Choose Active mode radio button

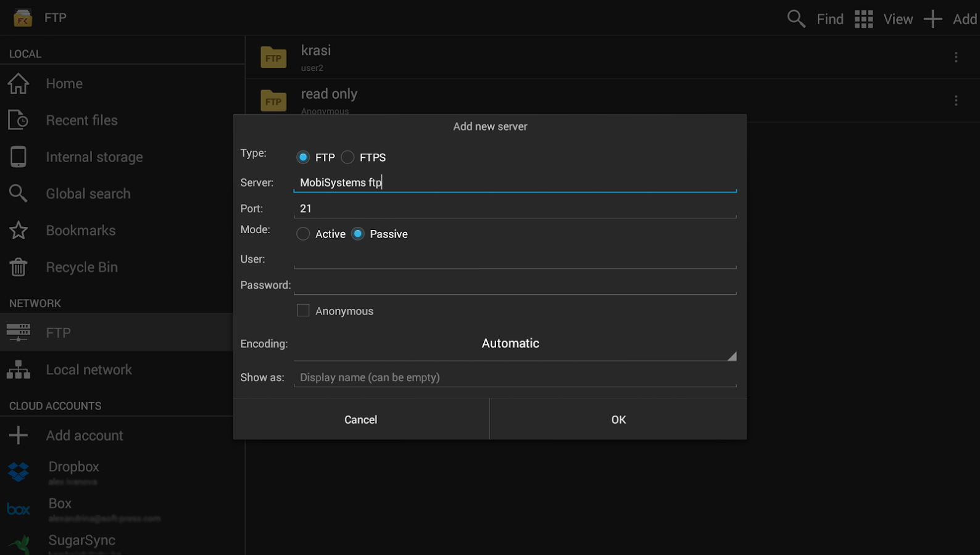click(x=303, y=234)
